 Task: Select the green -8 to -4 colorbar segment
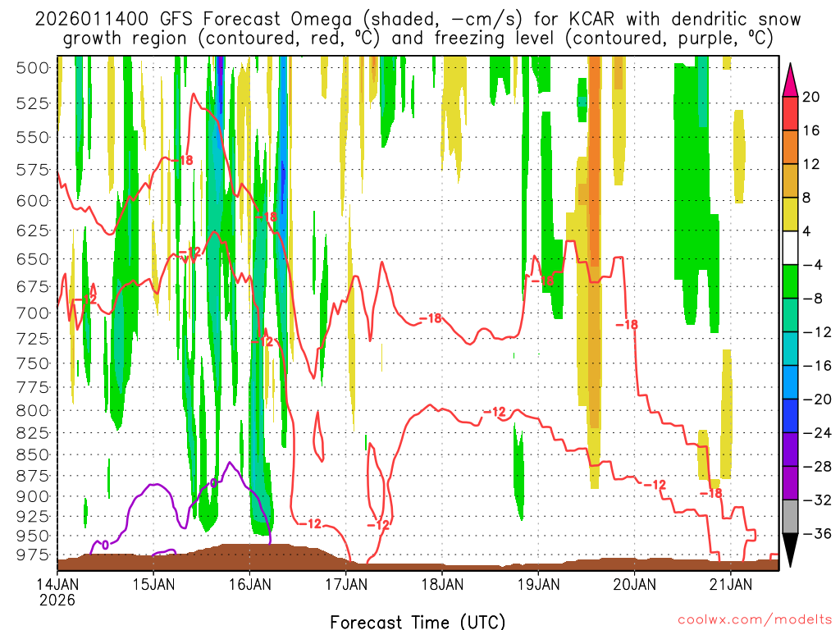(x=790, y=281)
